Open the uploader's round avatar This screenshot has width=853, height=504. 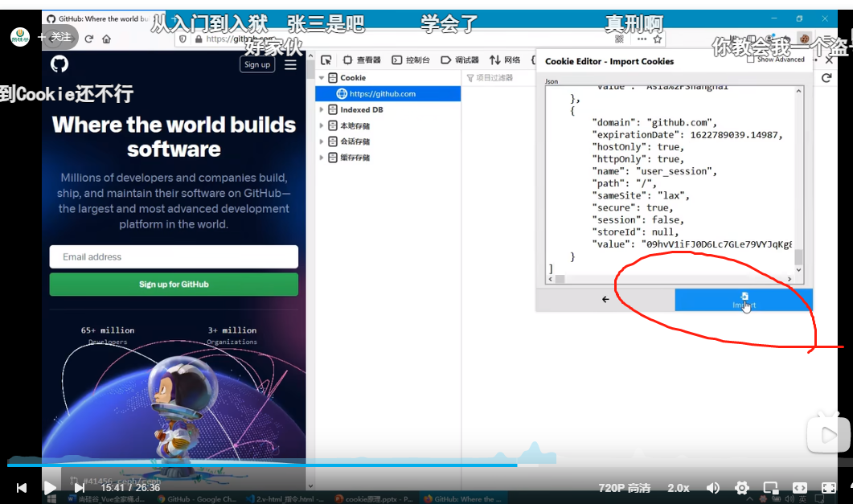click(20, 37)
